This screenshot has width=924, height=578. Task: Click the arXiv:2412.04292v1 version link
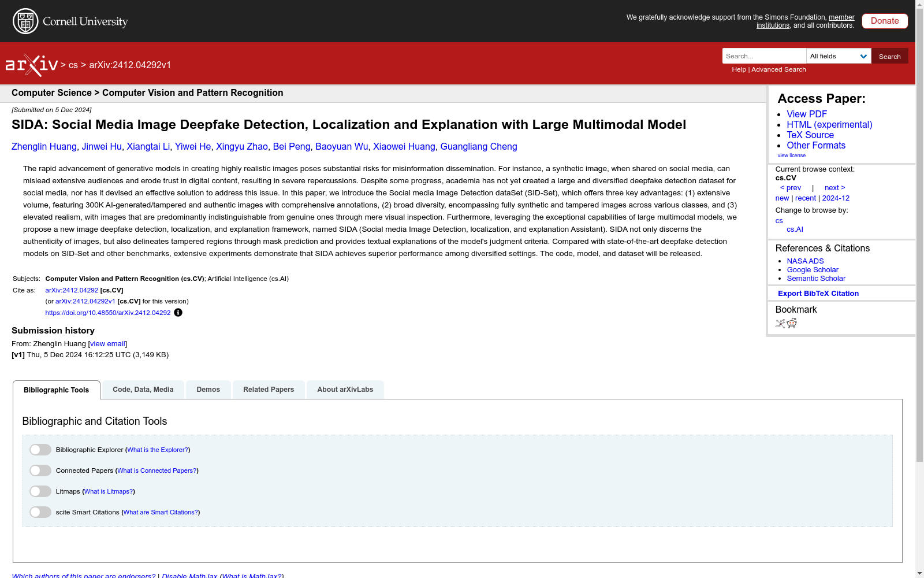pos(85,301)
